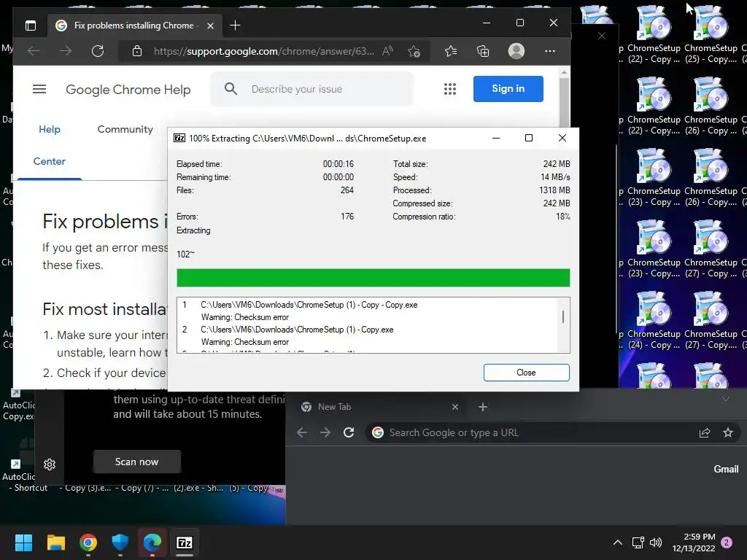Go back in Edge browser
This screenshot has width=747, height=560.
point(34,51)
